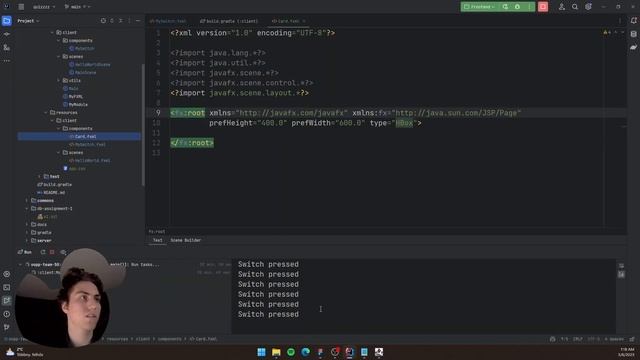Switch to build.gradle (:client) editor tab

pos(229,21)
